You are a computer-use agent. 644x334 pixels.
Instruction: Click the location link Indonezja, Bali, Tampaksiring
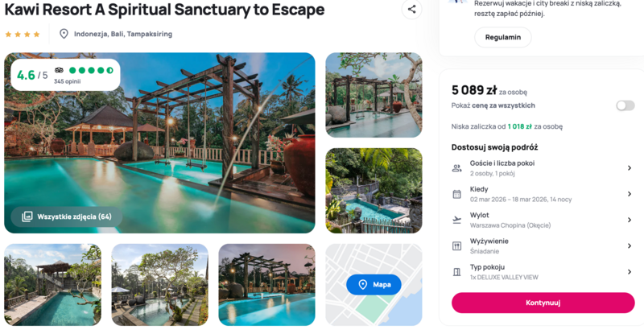[122, 34]
